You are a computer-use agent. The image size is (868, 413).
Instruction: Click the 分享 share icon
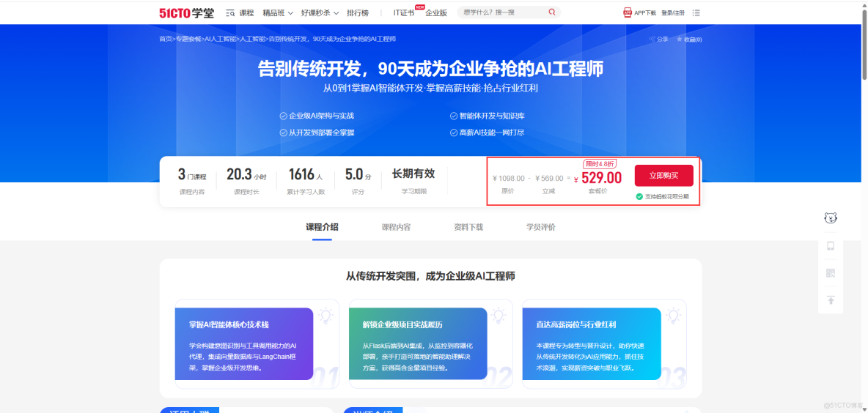coord(652,40)
